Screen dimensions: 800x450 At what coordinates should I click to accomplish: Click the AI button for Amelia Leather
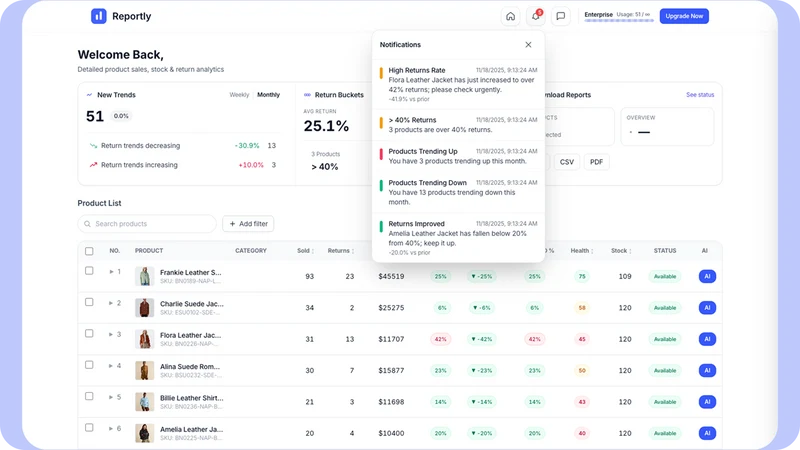tap(707, 433)
